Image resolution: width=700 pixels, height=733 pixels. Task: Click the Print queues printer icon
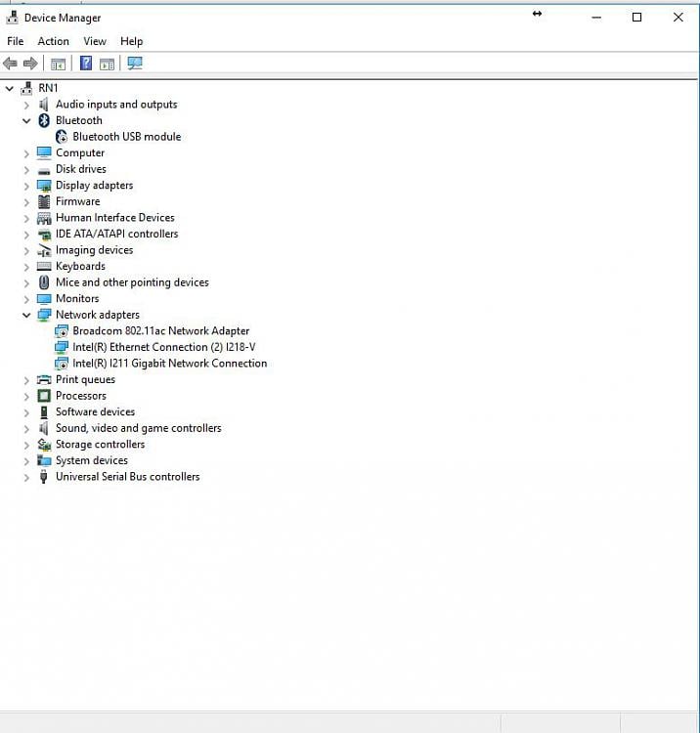click(x=44, y=379)
